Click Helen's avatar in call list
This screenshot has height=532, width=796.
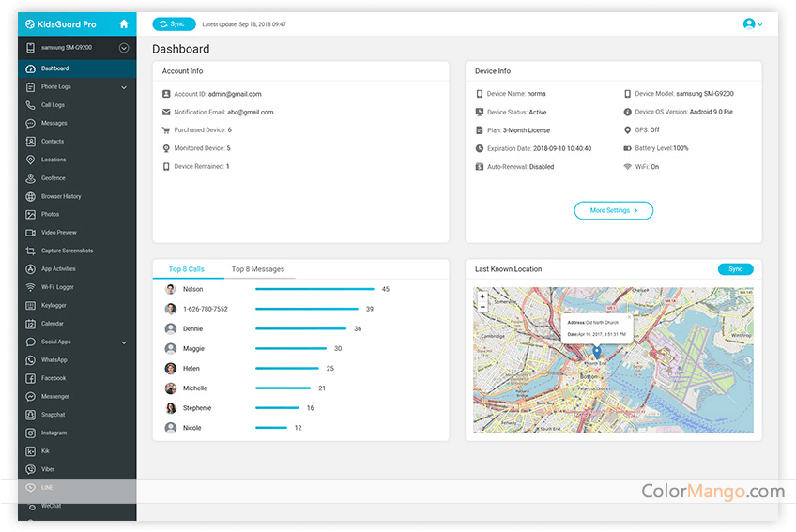(171, 368)
